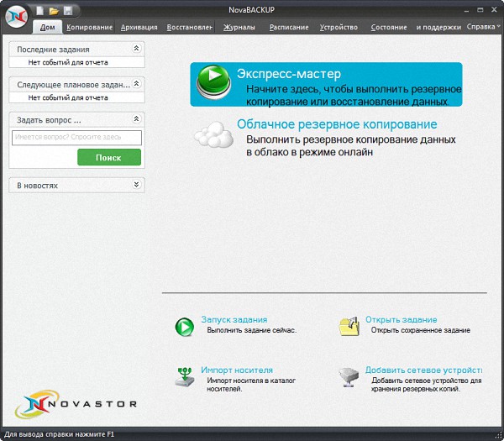Click 'Нет событий для отчета' under Последние задания
Viewport: 504px width, 441px height.
(x=68, y=62)
